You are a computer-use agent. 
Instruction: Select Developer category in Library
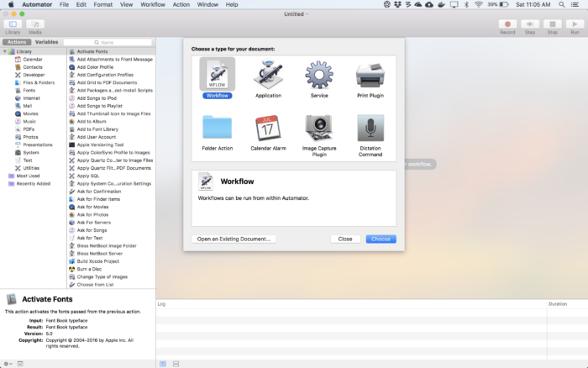tap(34, 75)
